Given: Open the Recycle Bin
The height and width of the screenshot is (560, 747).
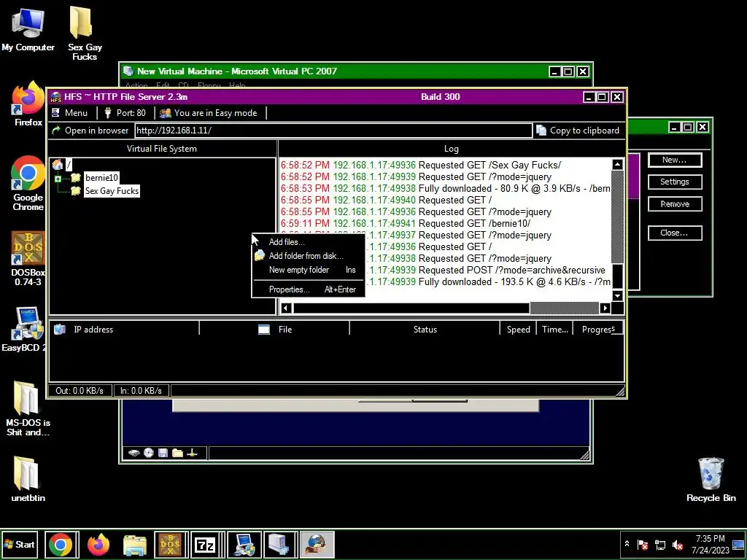Looking at the screenshot, I should [711, 480].
